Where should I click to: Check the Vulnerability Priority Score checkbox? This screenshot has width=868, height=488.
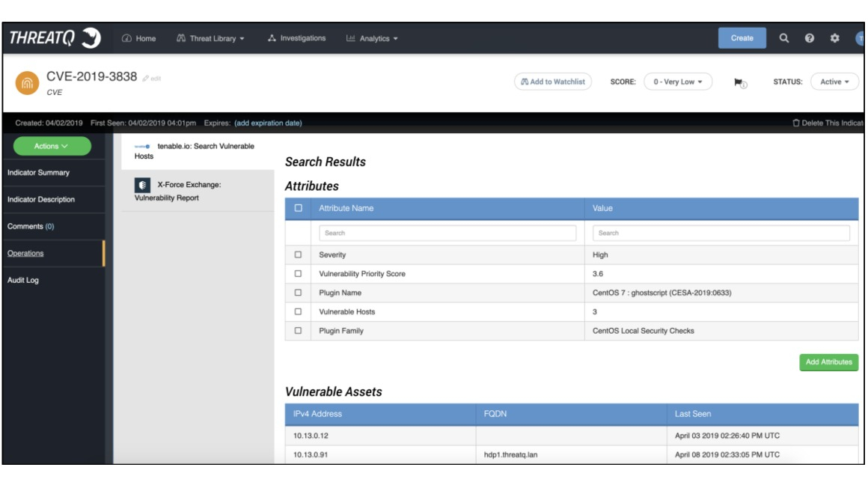299,274
